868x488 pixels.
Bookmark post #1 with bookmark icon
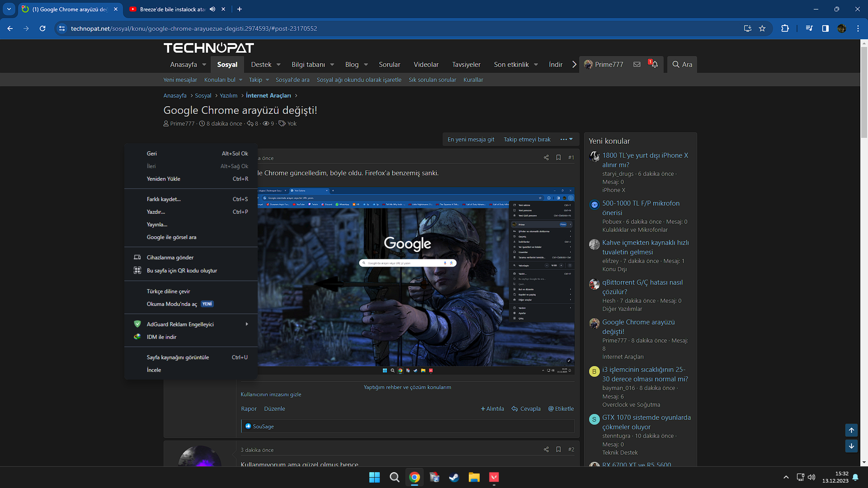tap(558, 158)
